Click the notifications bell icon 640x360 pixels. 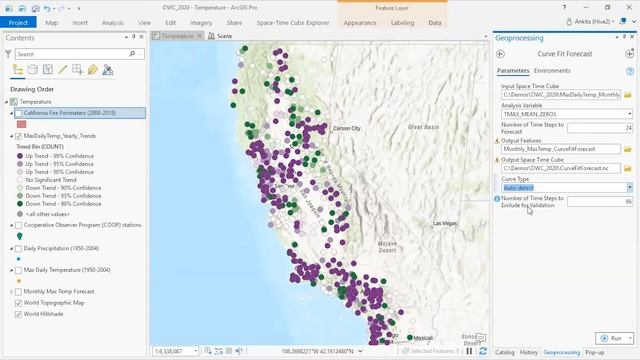623,21
